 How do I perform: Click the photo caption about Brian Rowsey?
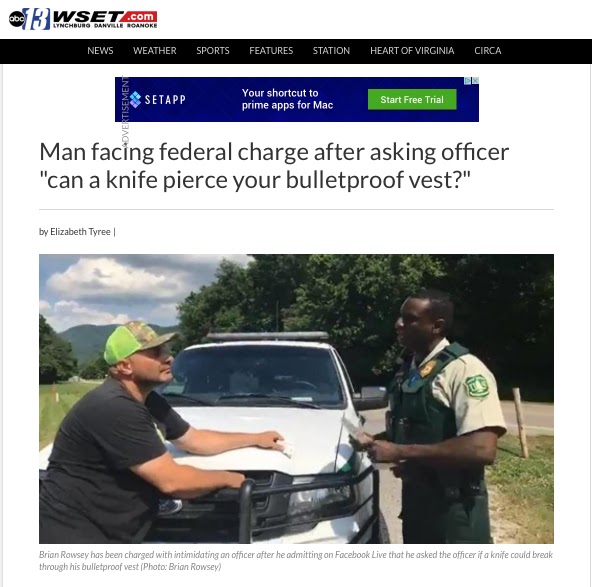point(296,561)
